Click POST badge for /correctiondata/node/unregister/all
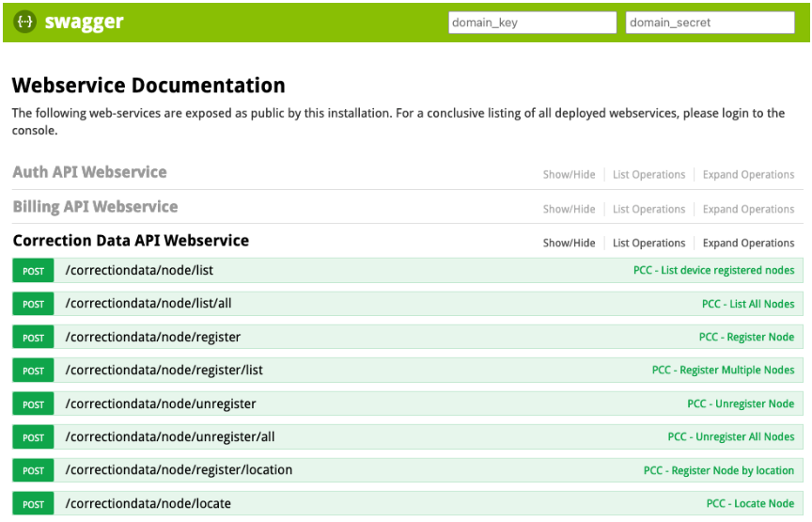 click(x=33, y=437)
